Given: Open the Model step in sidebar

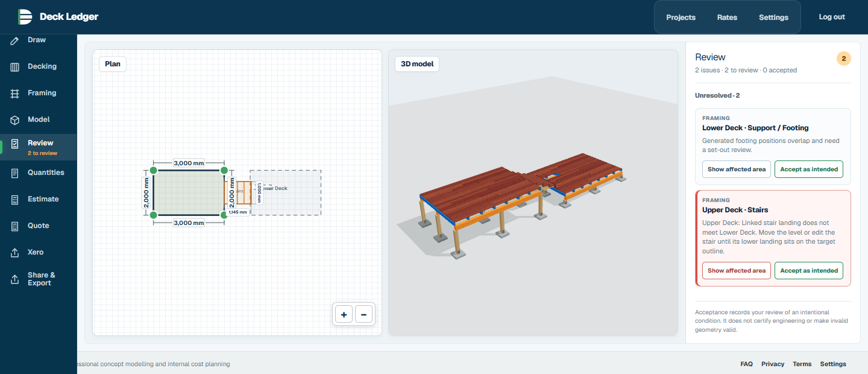Looking at the screenshot, I should [39, 119].
